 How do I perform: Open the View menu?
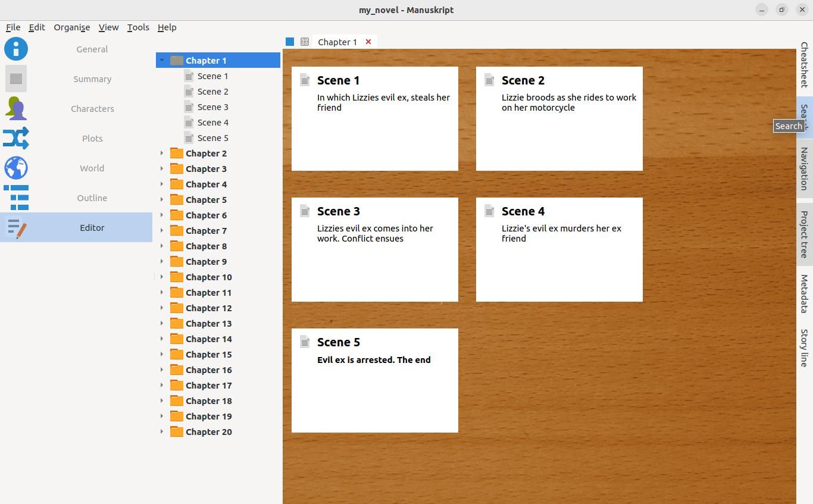[108, 27]
